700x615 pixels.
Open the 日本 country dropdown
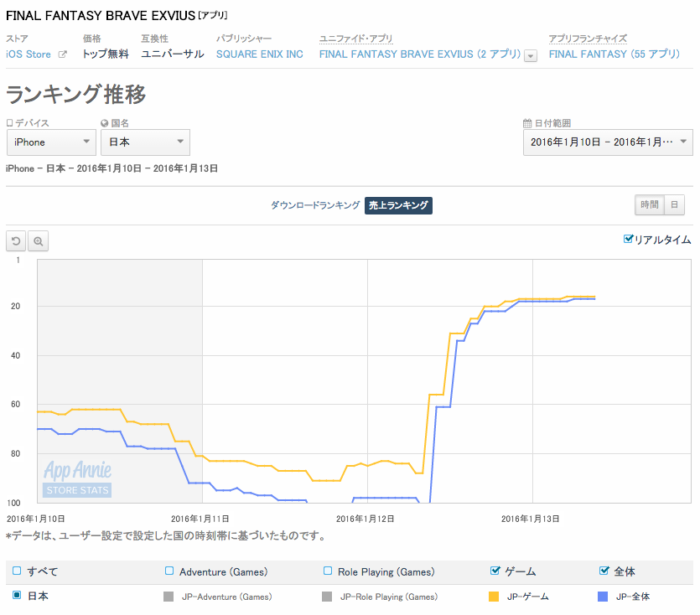[146, 142]
